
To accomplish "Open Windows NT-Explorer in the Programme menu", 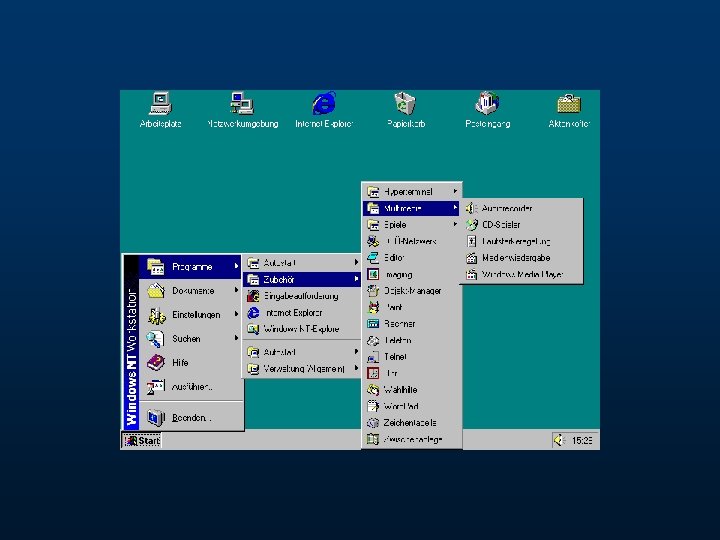I will (302, 329).
